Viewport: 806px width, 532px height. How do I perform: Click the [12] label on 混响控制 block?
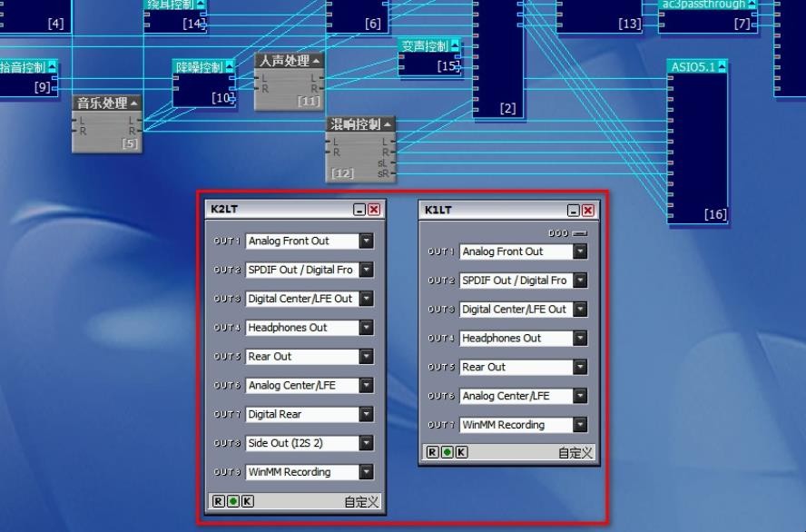point(342,173)
